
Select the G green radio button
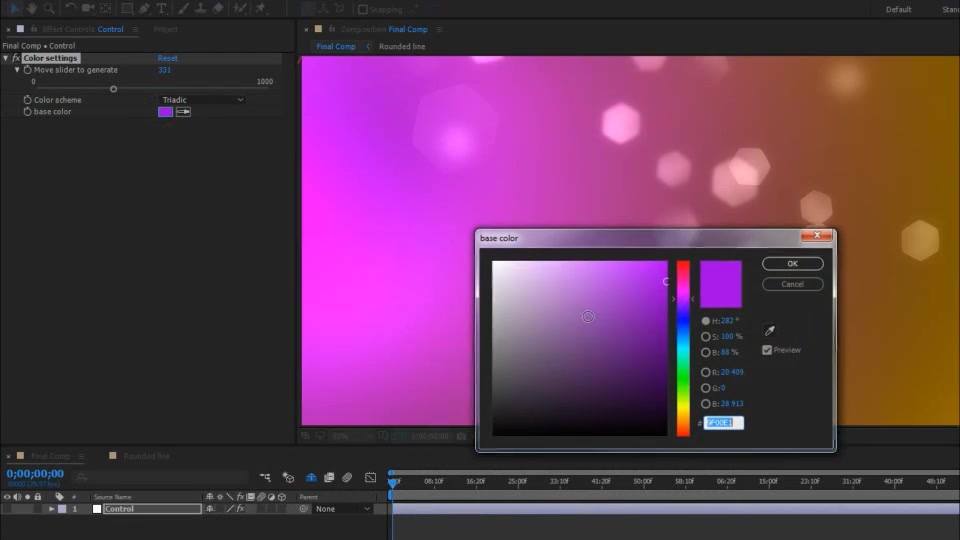point(705,388)
